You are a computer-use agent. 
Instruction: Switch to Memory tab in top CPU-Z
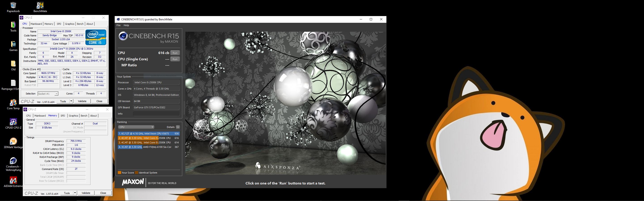pyautogui.click(x=49, y=24)
